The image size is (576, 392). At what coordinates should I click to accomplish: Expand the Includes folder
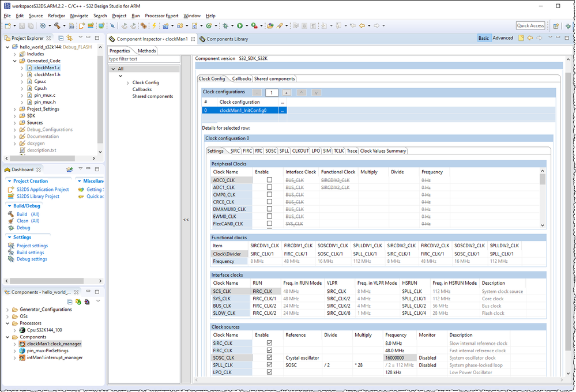click(x=14, y=54)
